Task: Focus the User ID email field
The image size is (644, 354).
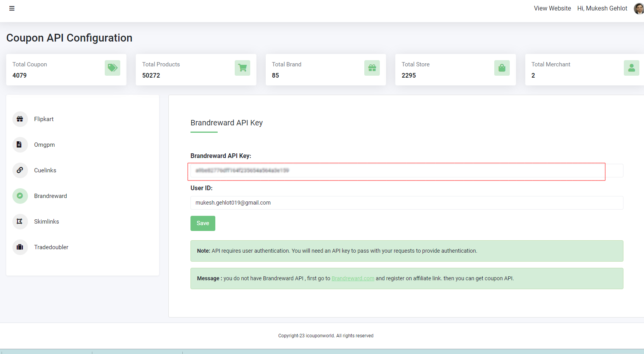Action: click(x=407, y=203)
